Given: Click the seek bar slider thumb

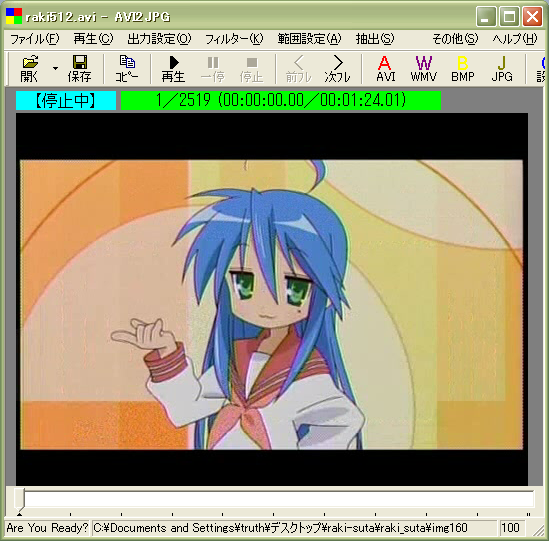Looking at the screenshot, I should point(20,500).
